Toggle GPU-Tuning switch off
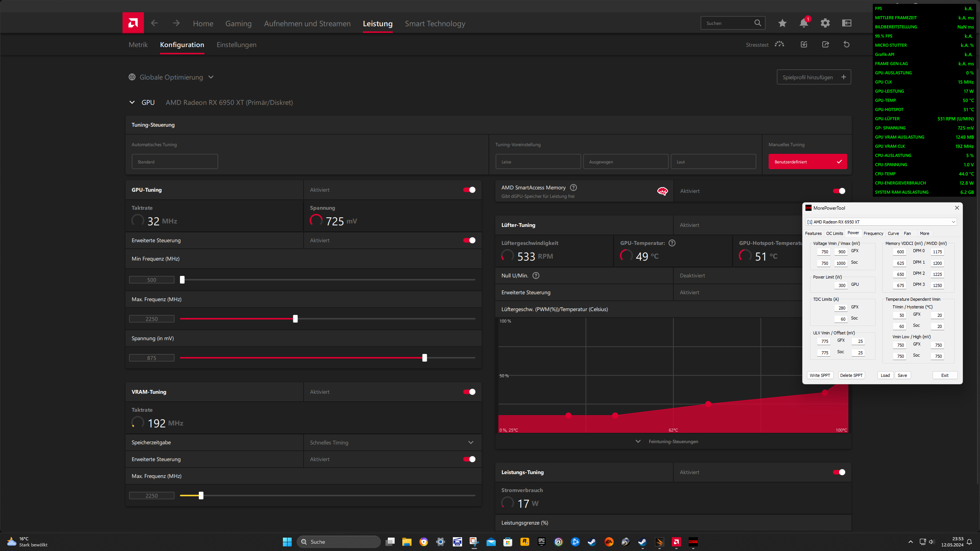Screen dimensions: 980x551 pos(469,190)
